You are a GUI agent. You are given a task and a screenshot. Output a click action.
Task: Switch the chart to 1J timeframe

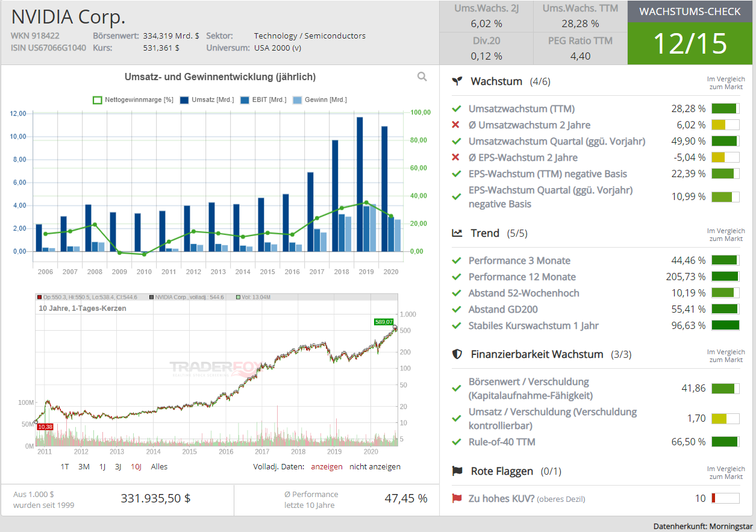pyautogui.click(x=102, y=466)
